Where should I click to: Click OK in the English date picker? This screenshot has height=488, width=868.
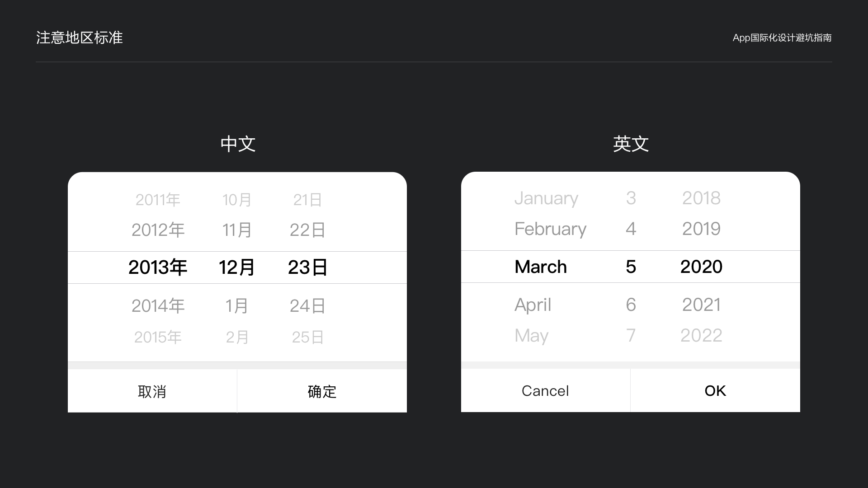pos(715,390)
